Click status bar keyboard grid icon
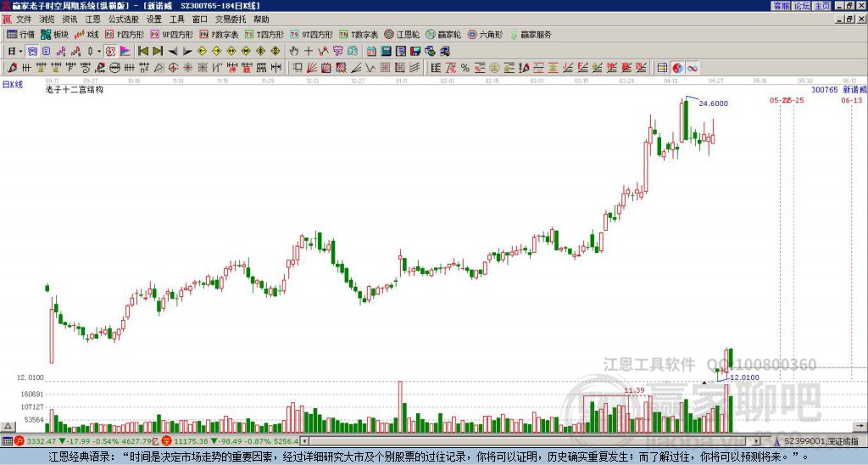The width and height of the screenshot is (868, 465). tap(7, 441)
